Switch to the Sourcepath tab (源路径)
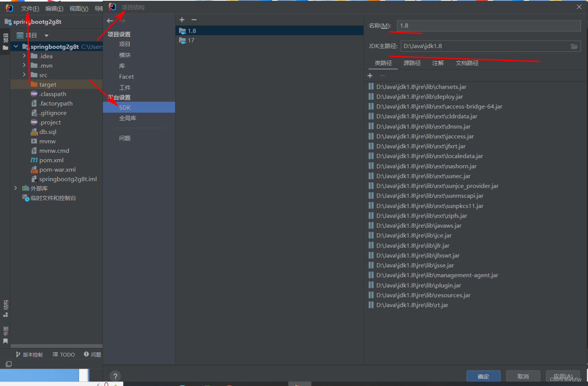The width and height of the screenshot is (588, 386). 412,63
